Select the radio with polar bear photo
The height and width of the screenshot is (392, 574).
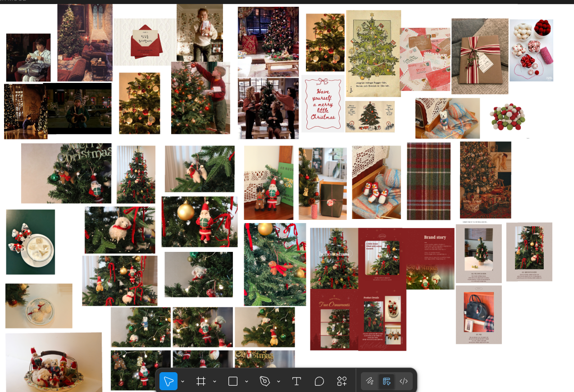click(447, 118)
